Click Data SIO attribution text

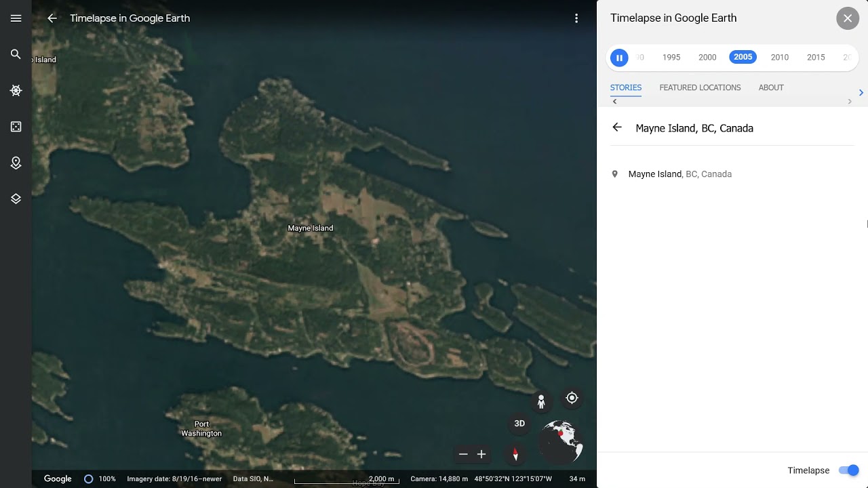click(253, 479)
